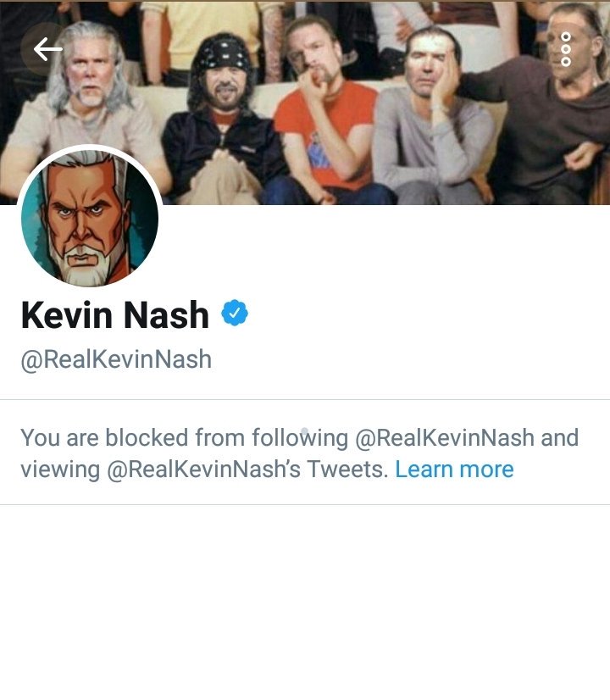Open the cartoon profile avatar picture
Viewport: 610px width, 700px height.
coord(90,218)
